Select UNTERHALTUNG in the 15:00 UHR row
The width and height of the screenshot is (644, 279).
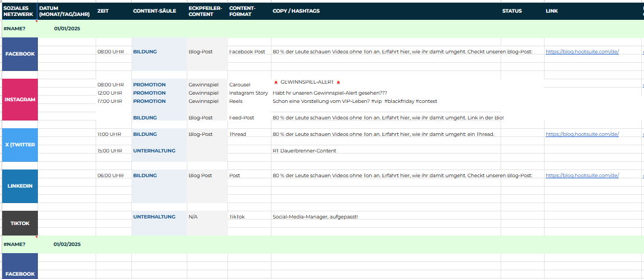pyautogui.click(x=154, y=151)
